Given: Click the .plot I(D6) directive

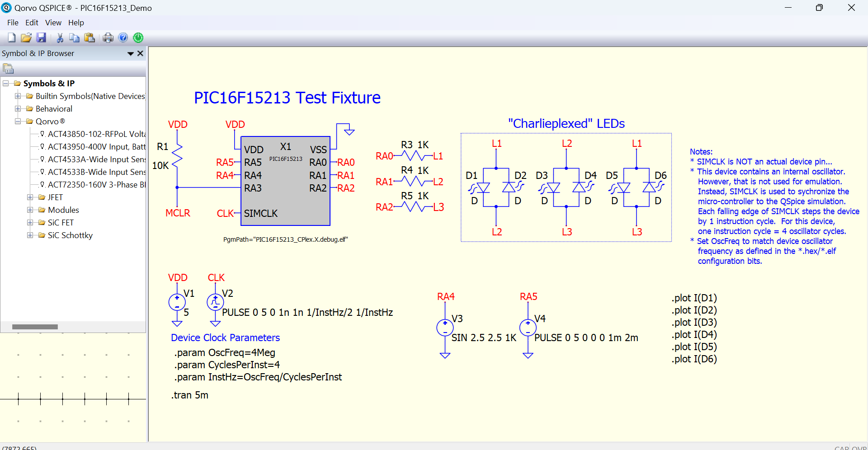Looking at the screenshot, I should point(694,359).
